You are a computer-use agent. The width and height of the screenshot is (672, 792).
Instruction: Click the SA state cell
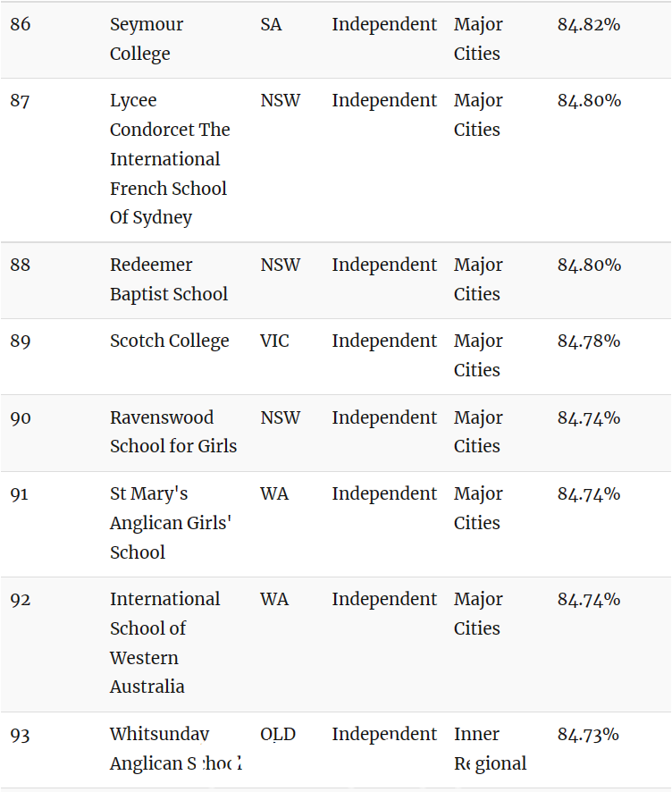271,24
